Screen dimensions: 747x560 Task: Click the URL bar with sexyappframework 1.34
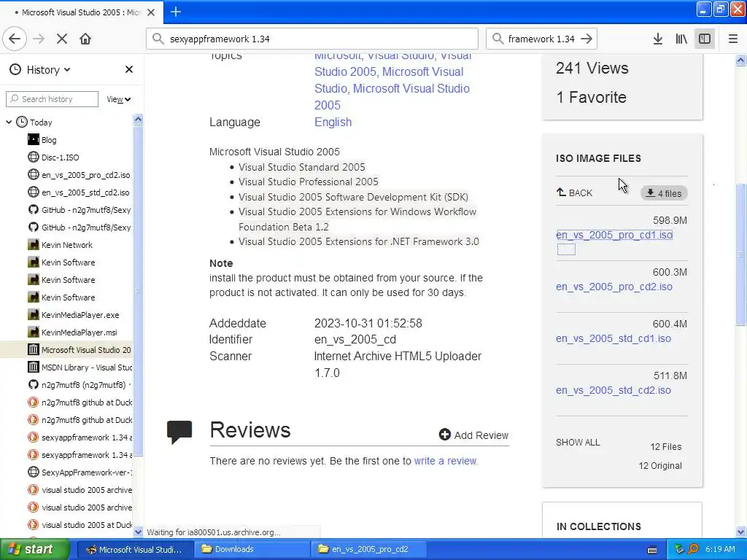pos(312,39)
